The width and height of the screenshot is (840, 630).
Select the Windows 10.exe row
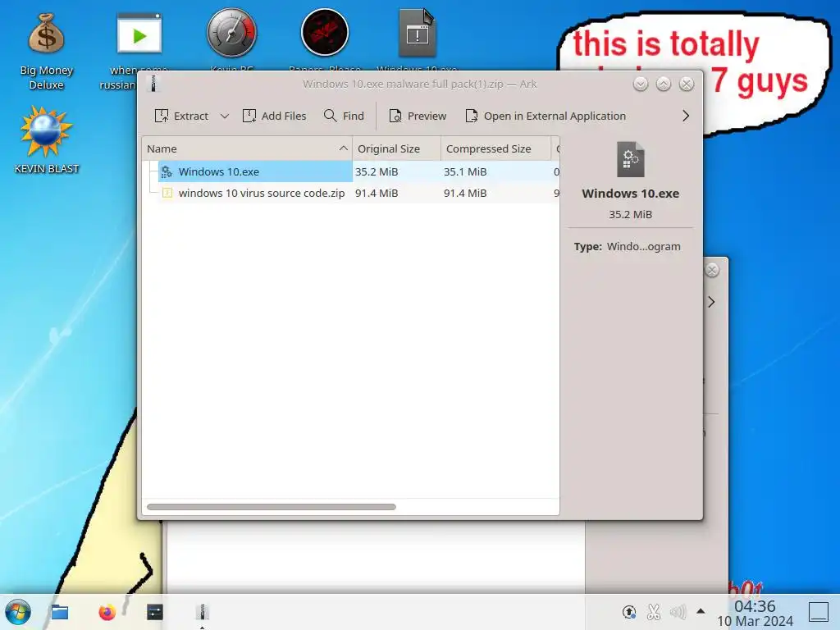(x=351, y=171)
